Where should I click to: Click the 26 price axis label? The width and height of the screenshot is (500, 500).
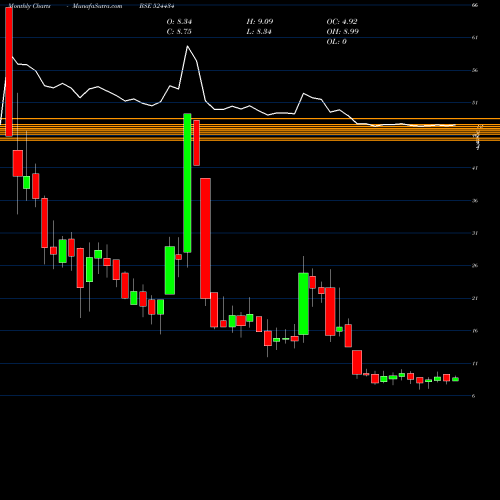coord(475,266)
